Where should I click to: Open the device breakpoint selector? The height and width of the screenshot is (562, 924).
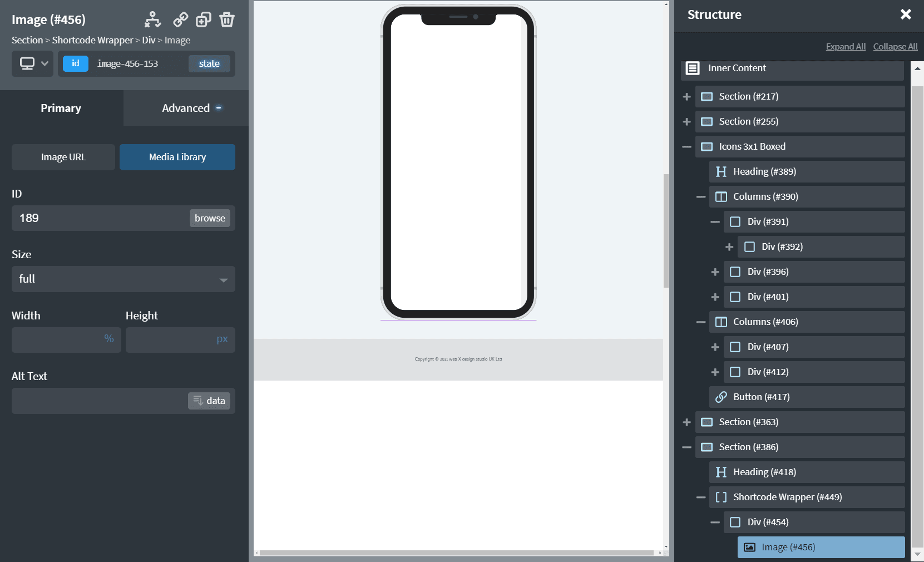33,63
